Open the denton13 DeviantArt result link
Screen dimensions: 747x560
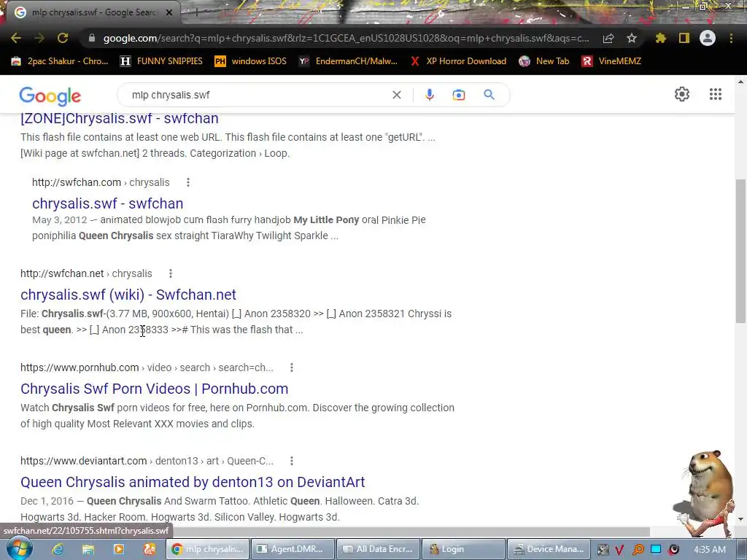pyautogui.click(x=193, y=482)
